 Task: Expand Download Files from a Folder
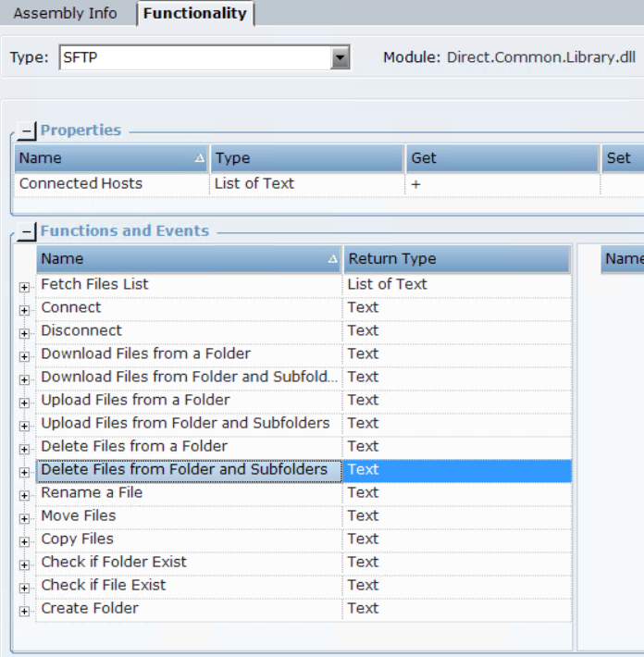pyautogui.click(x=24, y=356)
